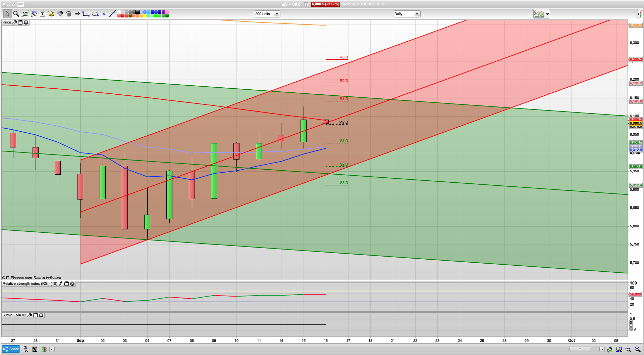Close the 30min EMA v2 panel
Screen dimensions: 644x355
click(41, 315)
